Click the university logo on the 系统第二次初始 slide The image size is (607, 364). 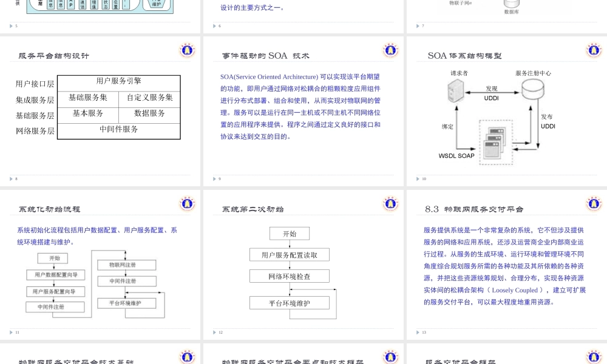pyautogui.click(x=390, y=204)
